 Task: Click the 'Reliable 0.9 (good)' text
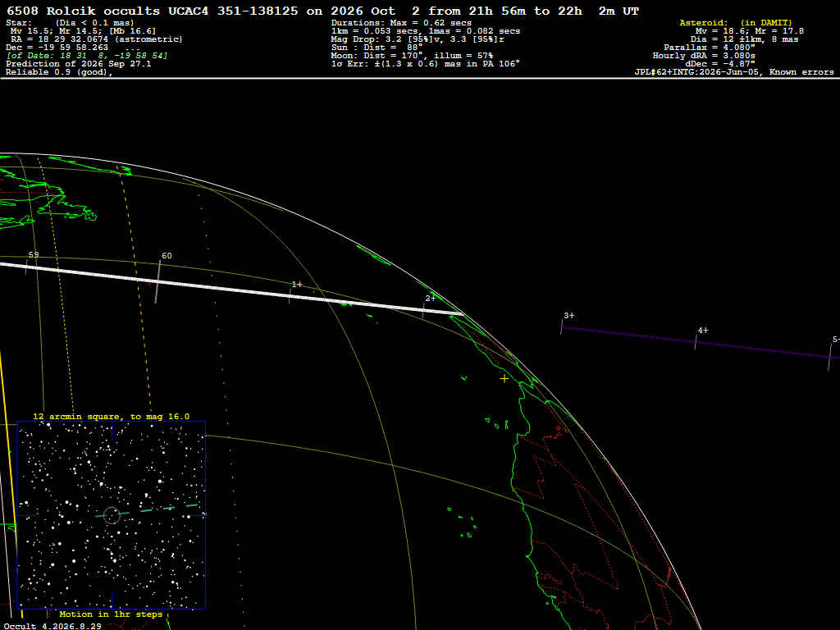click(x=59, y=72)
